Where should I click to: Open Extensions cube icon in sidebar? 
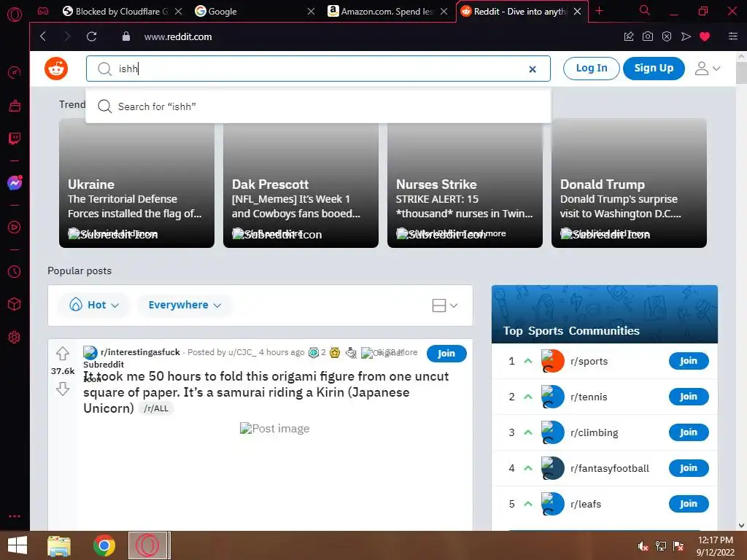15,304
